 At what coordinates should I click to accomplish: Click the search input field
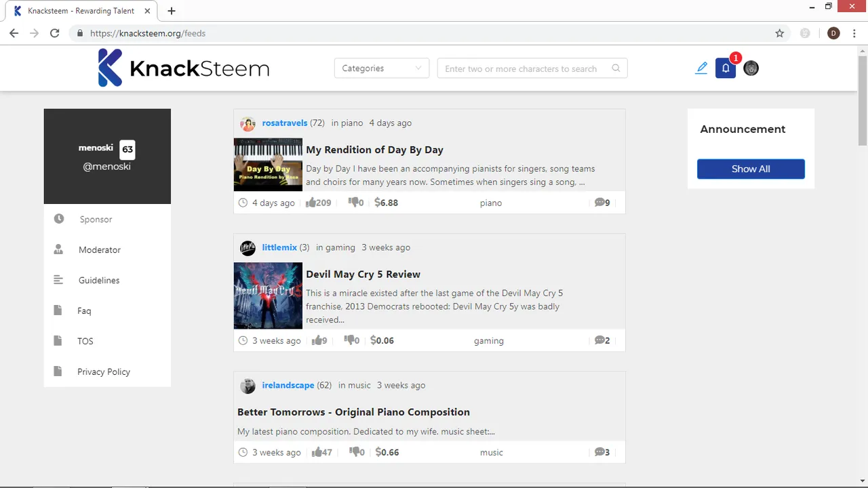click(x=532, y=68)
